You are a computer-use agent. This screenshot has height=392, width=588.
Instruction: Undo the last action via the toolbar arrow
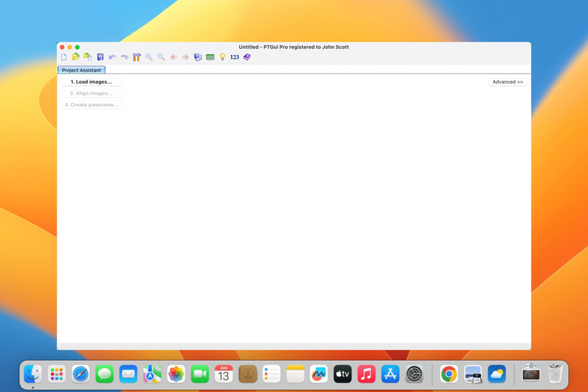pos(112,57)
